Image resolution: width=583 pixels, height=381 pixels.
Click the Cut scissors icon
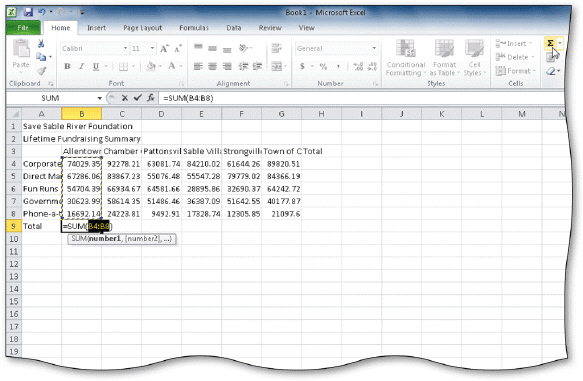coord(41,44)
